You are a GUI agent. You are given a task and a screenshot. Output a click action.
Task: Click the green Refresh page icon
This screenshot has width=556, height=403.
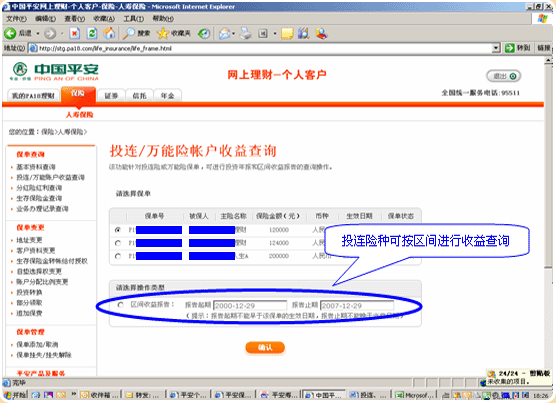(92, 34)
